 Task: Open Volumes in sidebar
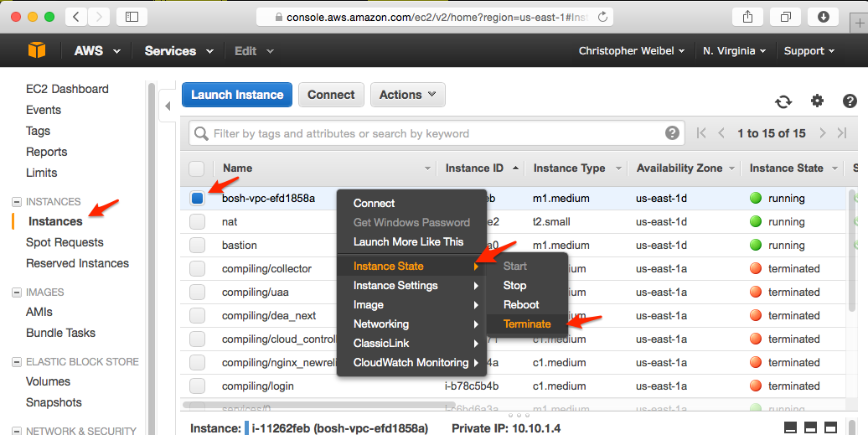click(48, 382)
